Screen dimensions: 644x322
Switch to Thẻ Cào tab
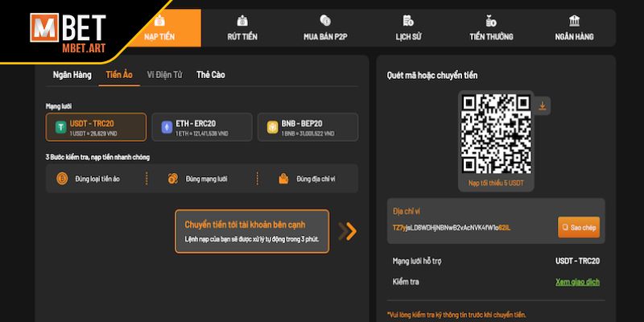tap(211, 75)
